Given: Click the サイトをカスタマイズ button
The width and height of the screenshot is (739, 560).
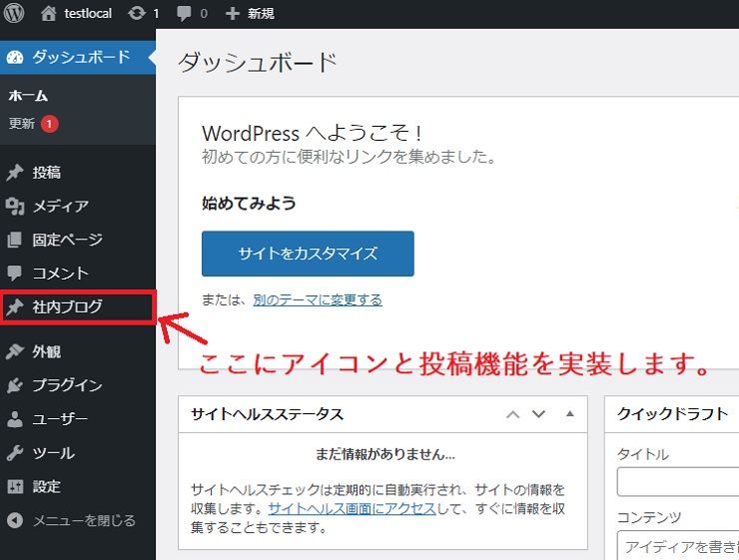Looking at the screenshot, I should [308, 254].
